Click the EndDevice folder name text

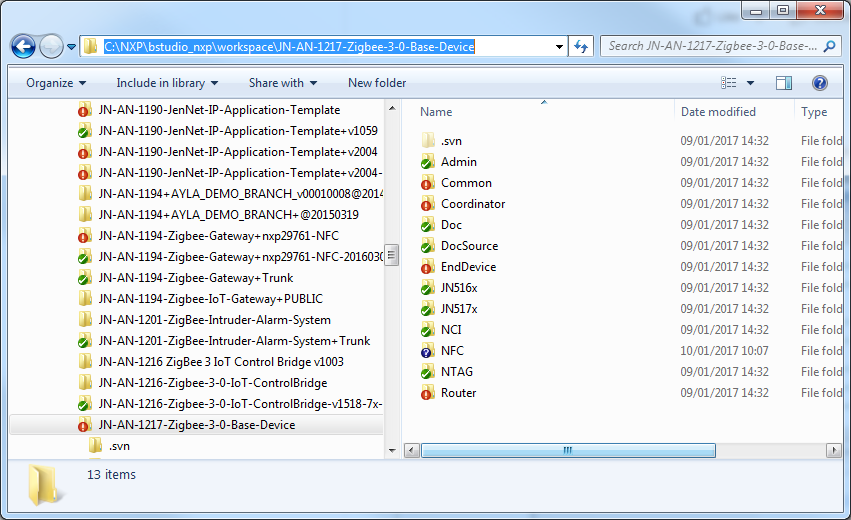pos(468,267)
